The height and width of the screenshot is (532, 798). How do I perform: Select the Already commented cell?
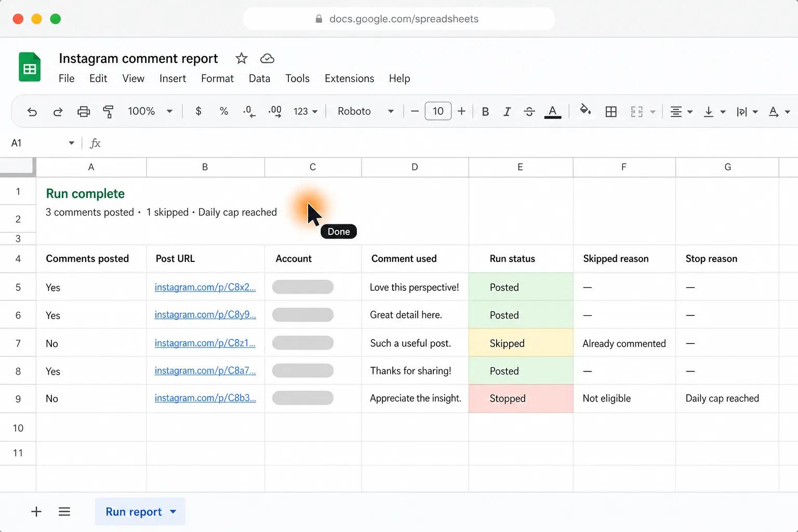pyautogui.click(x=624, y=343)
